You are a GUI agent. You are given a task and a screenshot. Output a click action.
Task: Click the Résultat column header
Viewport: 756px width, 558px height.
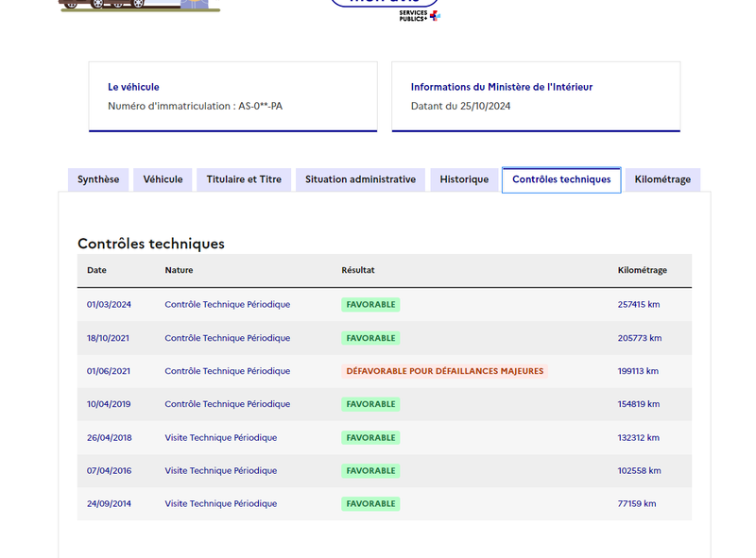[358, 270]
